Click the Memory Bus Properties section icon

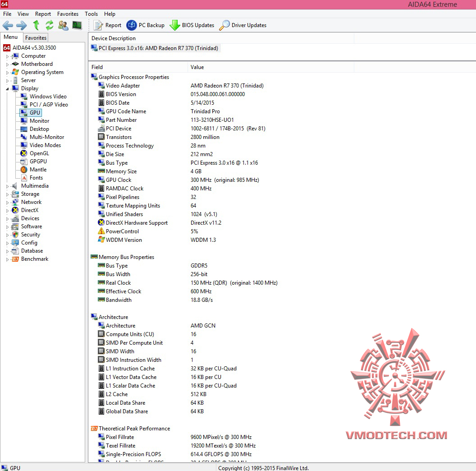94,257
